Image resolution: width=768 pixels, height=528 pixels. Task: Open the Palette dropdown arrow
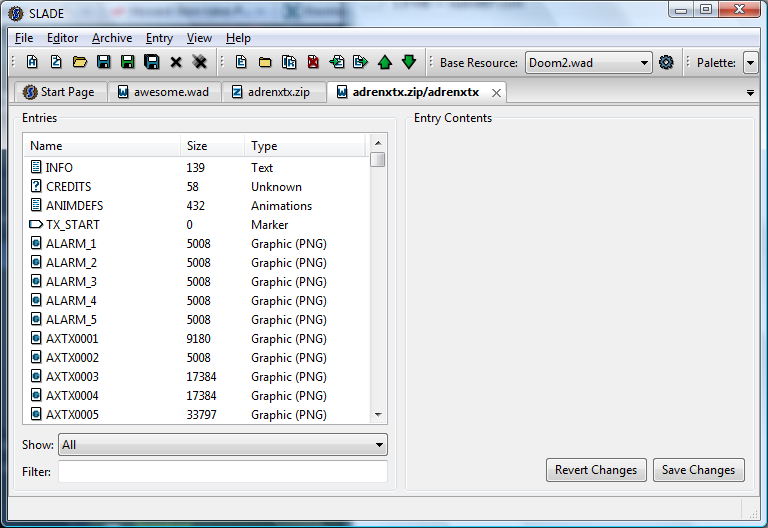[x=750, y=63]
